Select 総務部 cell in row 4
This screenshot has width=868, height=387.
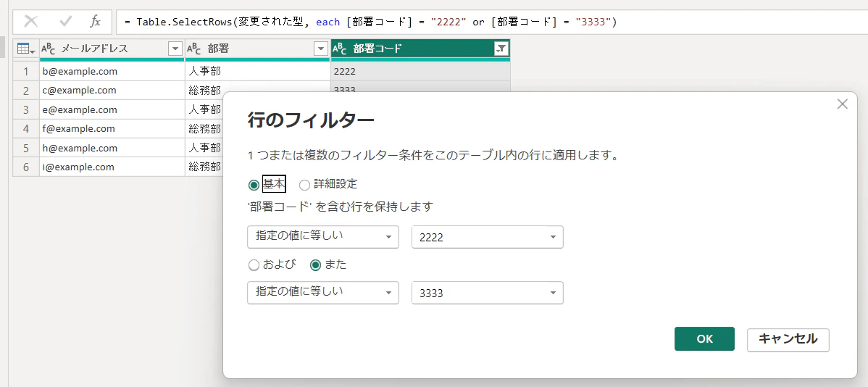204,128
